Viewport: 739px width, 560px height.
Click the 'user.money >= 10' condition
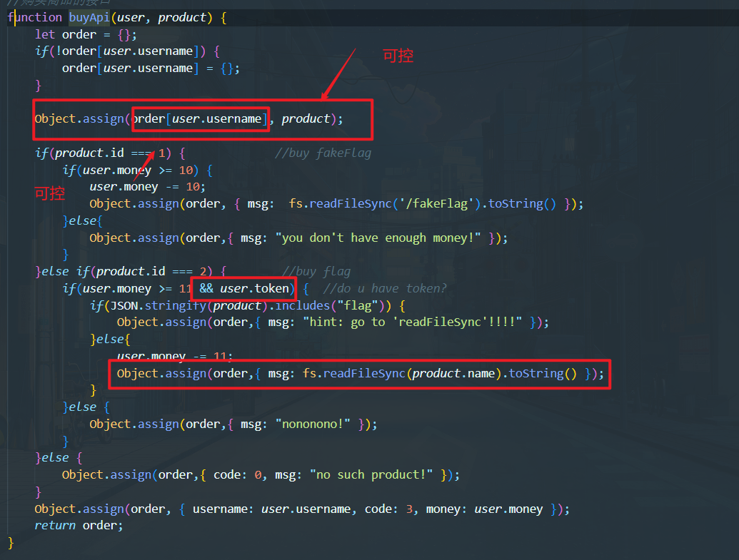[138, 170]
